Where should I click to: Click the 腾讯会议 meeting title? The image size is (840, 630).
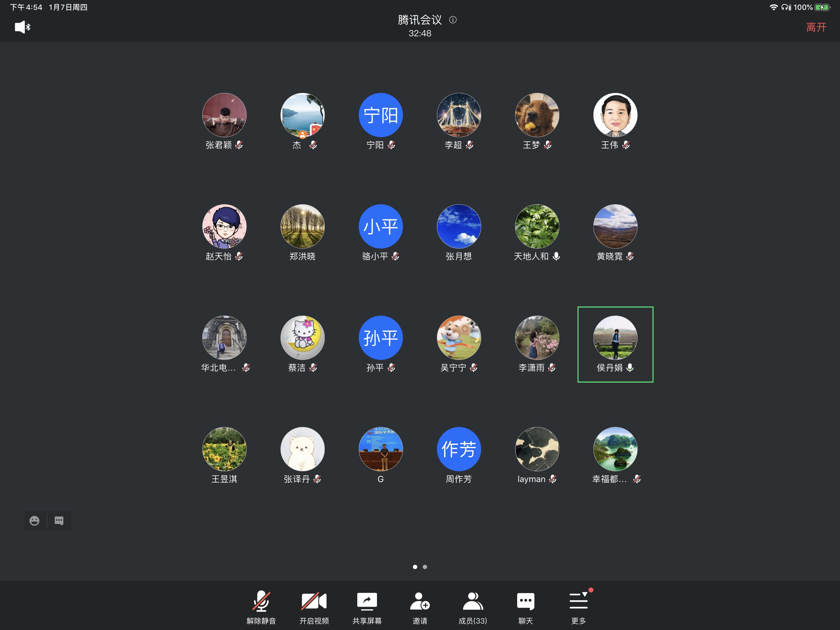coord(420,20)
